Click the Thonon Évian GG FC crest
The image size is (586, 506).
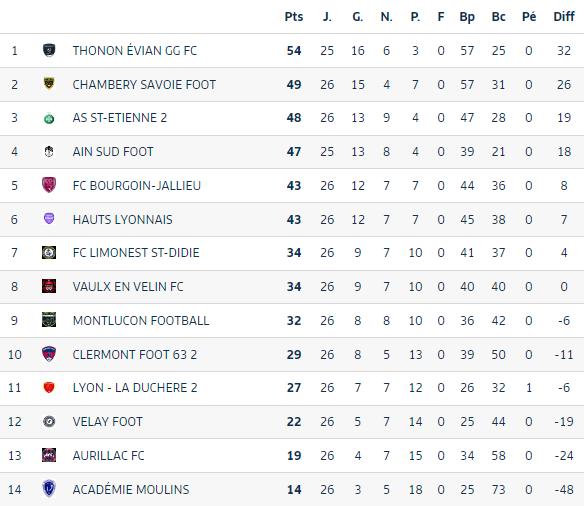pyautogui.click(x=49, y=50)
